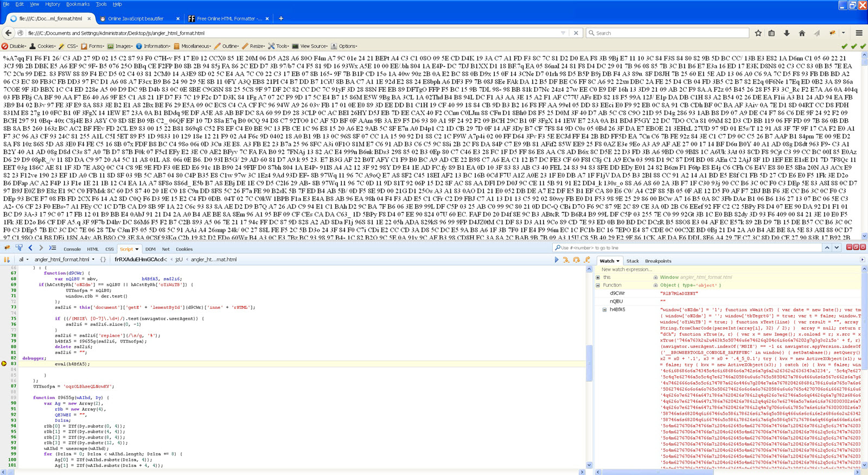Click the jzU call stack breadcrumb
Image resolution: width=868 pixels, height=475 pixels.
point(179,259)
